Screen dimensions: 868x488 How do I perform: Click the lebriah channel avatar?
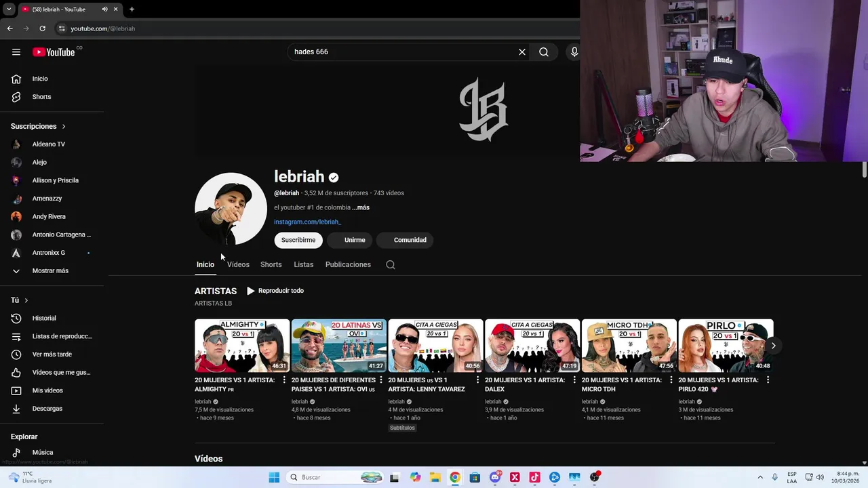tap(231, 209)
